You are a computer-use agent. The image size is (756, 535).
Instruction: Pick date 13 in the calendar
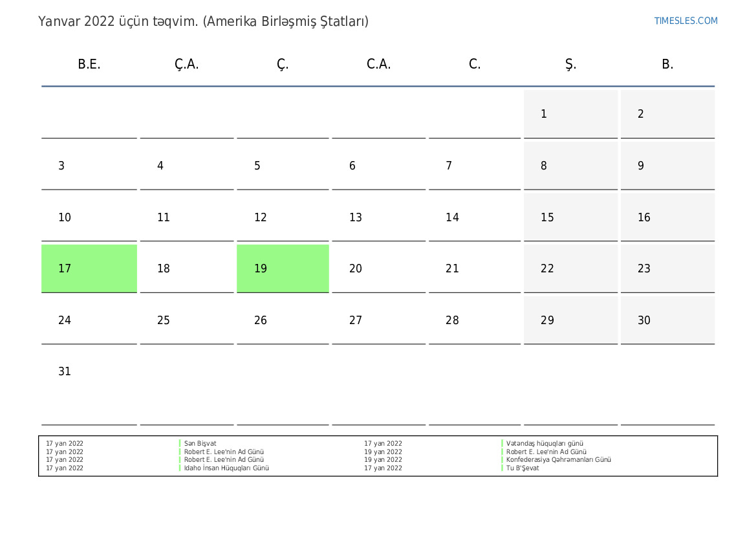[378, 217]
